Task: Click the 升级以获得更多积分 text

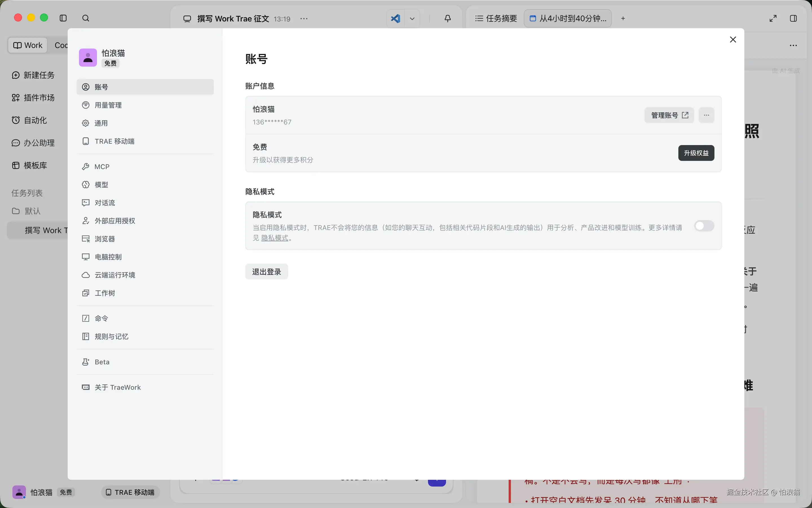Action: 283,160
